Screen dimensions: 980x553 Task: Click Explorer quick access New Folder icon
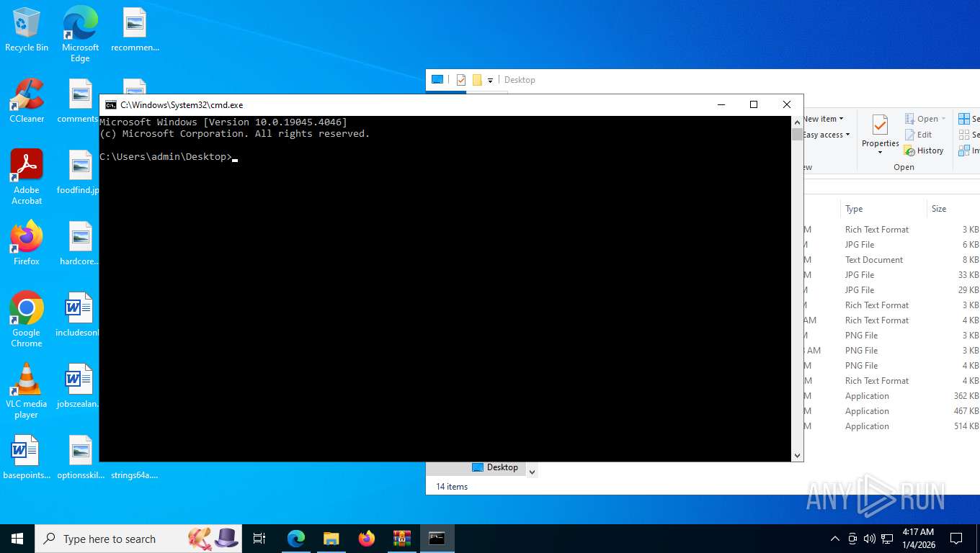(x=477, y=80)
